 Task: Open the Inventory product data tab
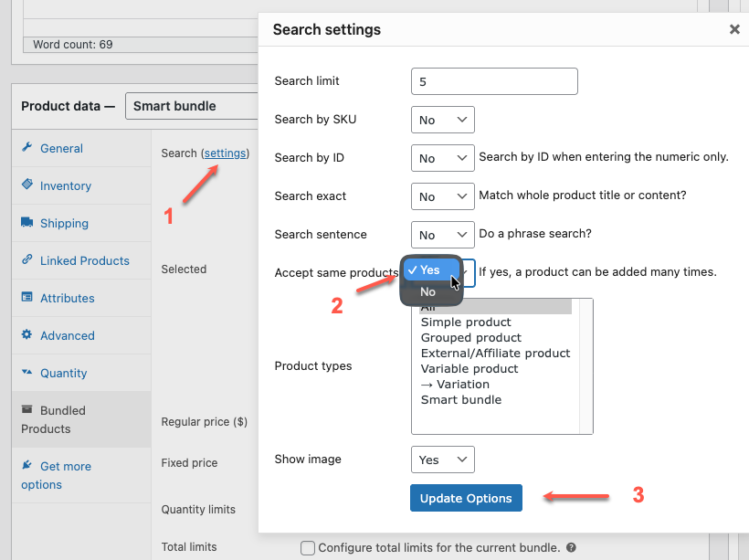81,185
